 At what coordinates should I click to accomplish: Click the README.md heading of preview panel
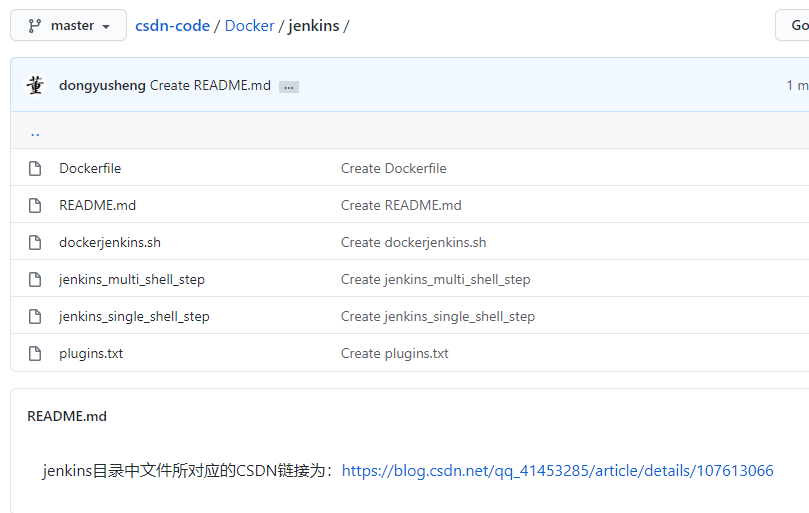pos(67,416)
